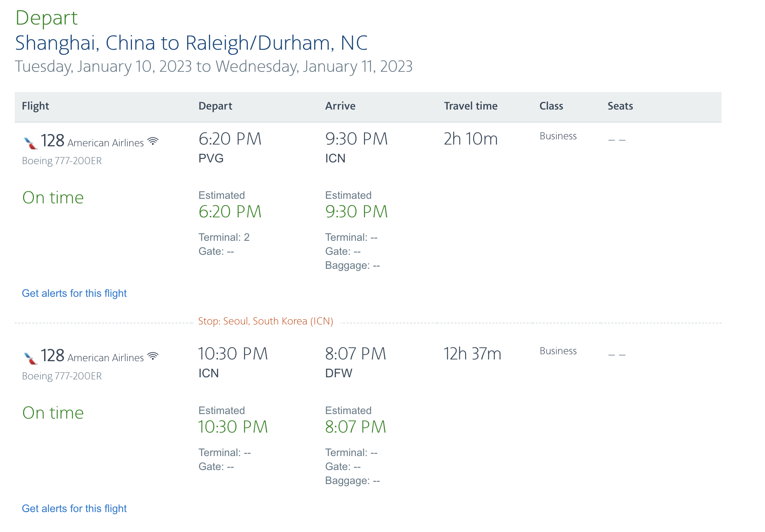The height and width of the screenshot is (532, 765).
Task: Click the Wi-Fi icon on the ICN–DFW flight
Action: pyautogui.click(x=153, y=356)
